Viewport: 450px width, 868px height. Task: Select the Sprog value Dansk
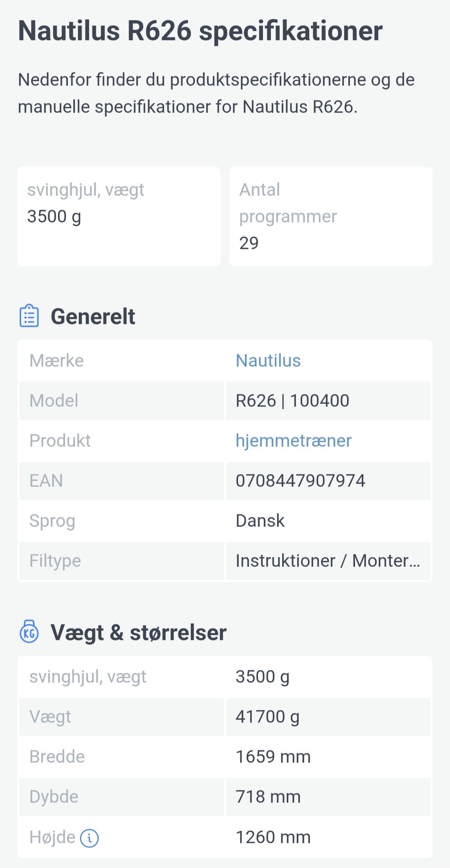(260, 521)
